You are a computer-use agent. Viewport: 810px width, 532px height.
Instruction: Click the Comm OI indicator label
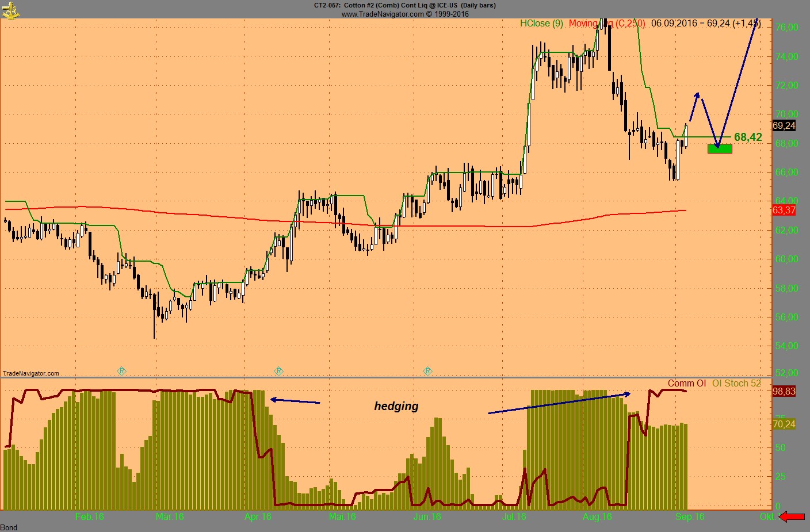[x=686, y=384]
